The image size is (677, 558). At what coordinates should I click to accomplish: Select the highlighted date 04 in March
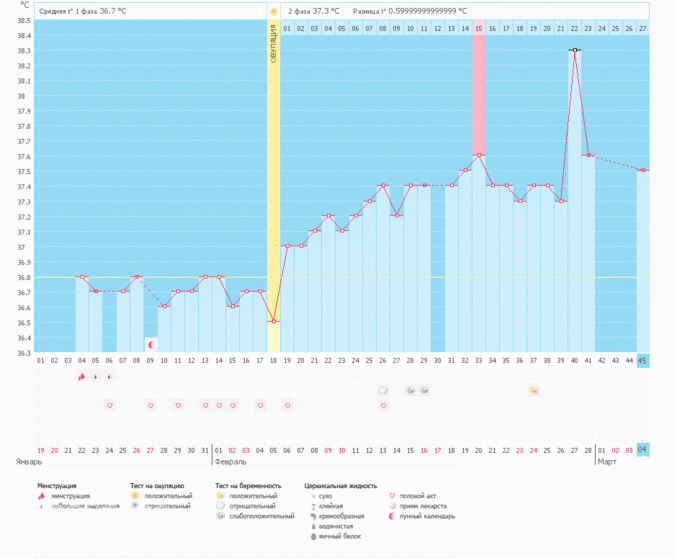[643, 451]
